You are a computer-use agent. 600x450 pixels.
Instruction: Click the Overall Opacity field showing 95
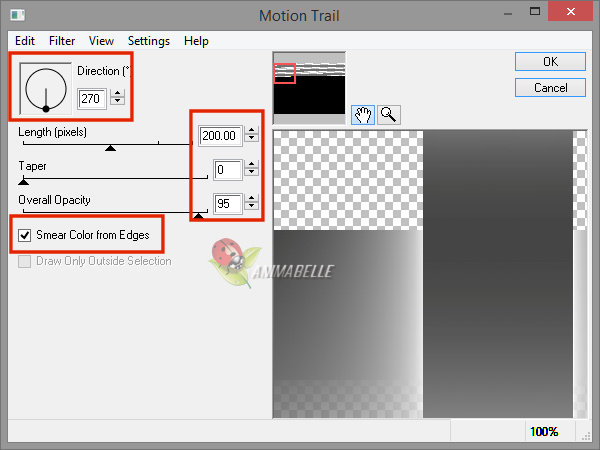(228, 204)
